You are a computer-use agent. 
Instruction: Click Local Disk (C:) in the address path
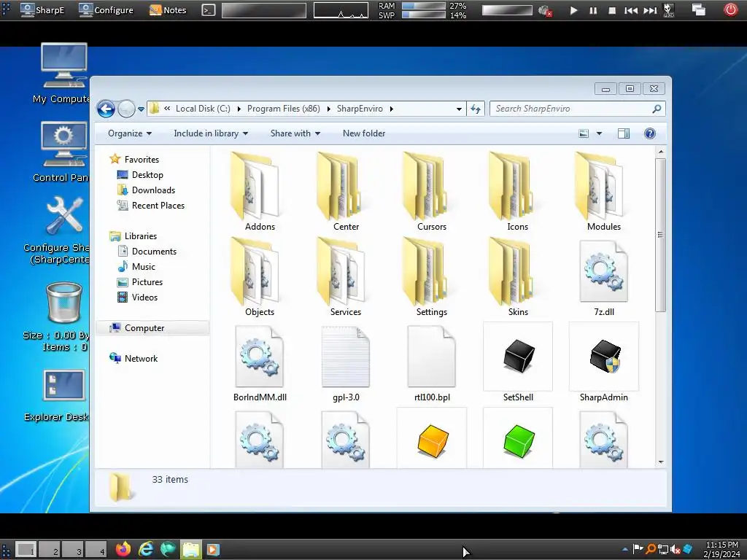[203, 109]
